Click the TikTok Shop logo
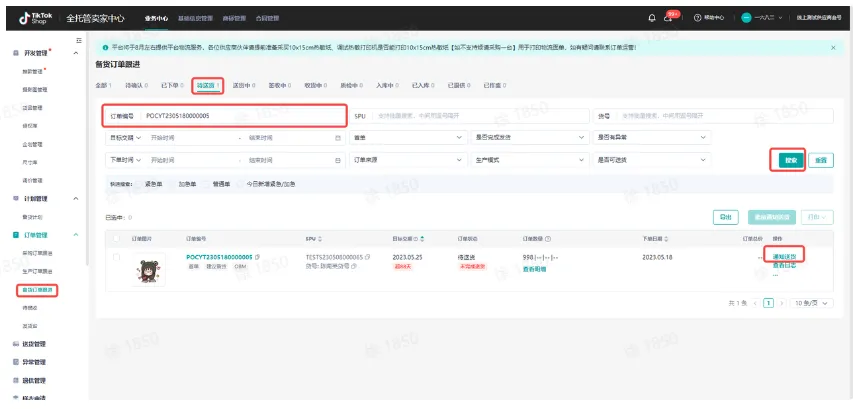Image resolution: width=853 pixels, height=409 pixels. [36, 18]
